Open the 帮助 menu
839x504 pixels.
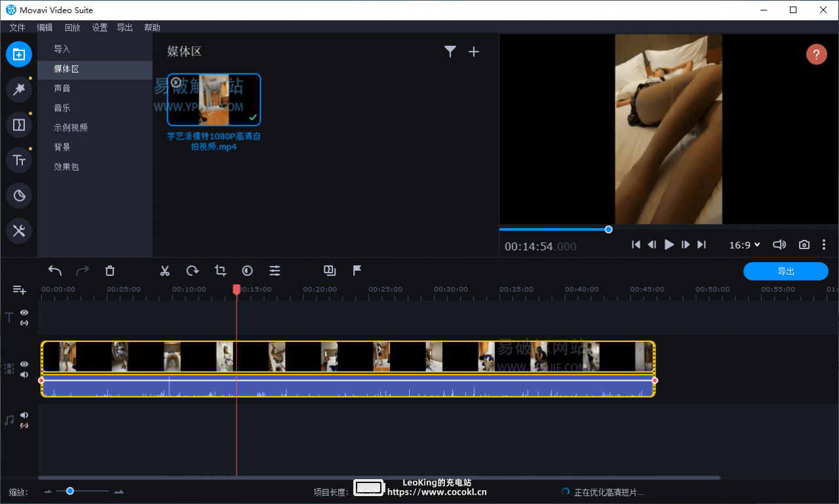152,28
